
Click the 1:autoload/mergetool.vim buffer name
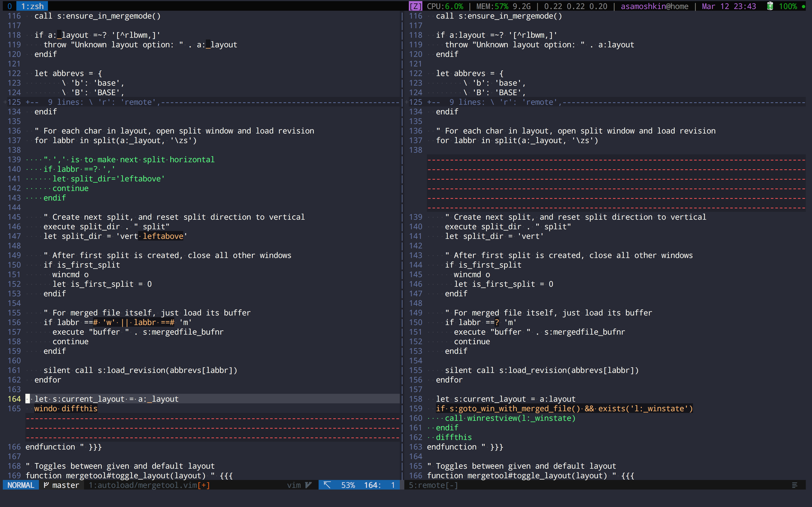point(143,485)
